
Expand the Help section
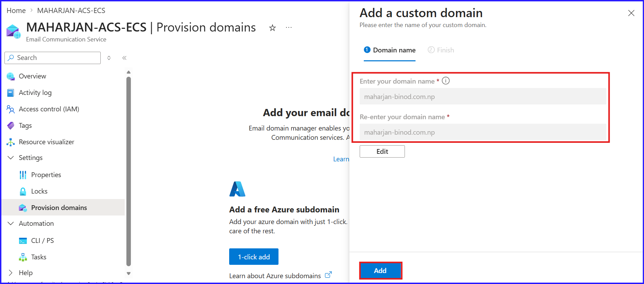pos(11,273)
